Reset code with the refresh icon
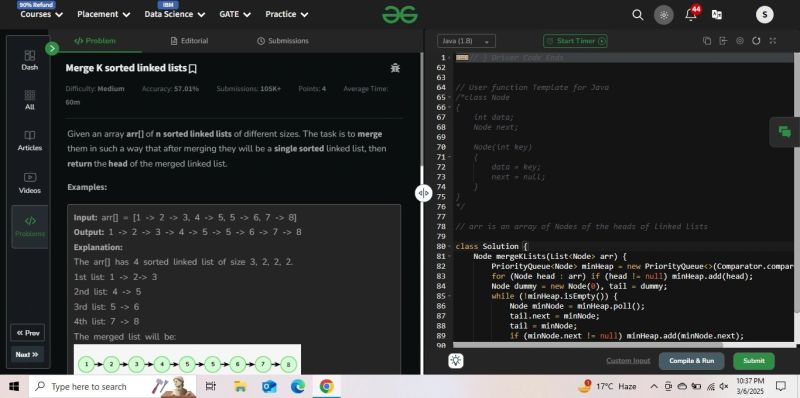 coord(756,41)
